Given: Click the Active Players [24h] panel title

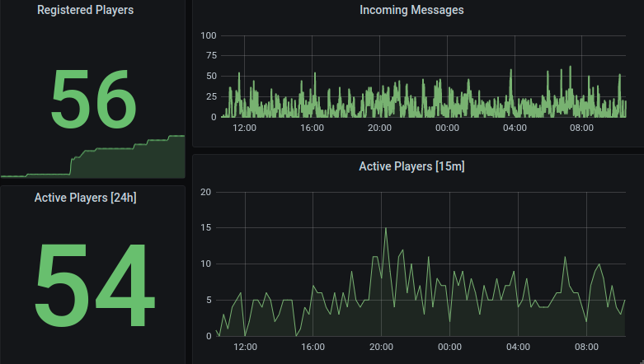Looking at the screenshot, I should 86,198.
